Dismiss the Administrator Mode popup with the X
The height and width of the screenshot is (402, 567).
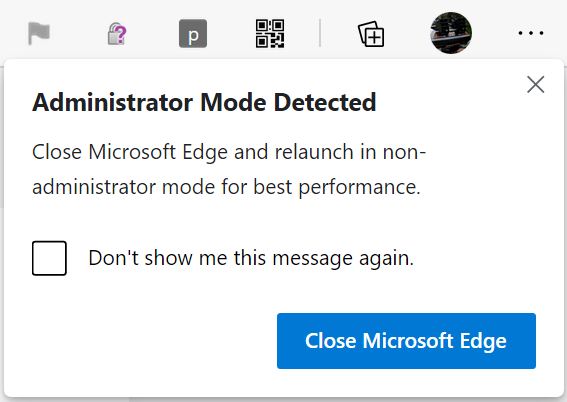point(536,85)
